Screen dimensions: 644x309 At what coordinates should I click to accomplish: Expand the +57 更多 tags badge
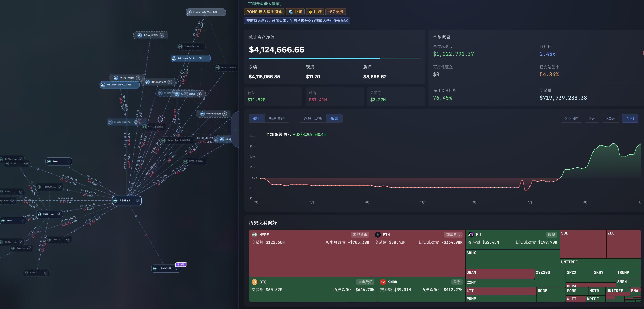point(335,12)
